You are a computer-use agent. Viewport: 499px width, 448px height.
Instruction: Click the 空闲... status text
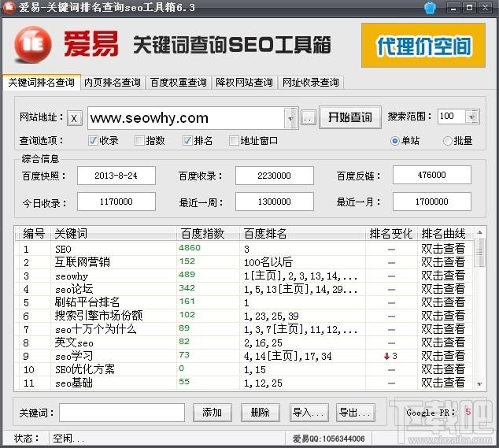click(68, 439)
